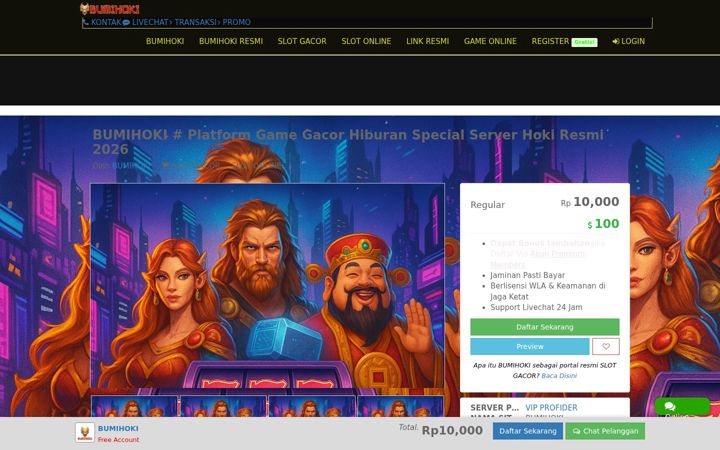The height and width of the screenshot is (450, 720).
Task: Click LOGIN in the navigation
Action: point(633,41)
